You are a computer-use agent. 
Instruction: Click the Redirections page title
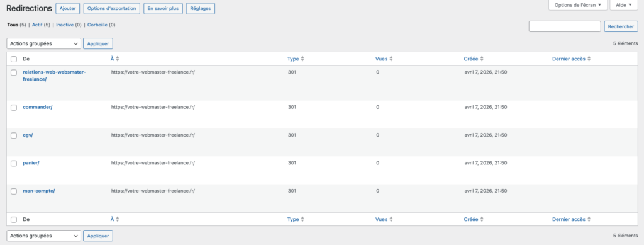[x=29, y=8]
